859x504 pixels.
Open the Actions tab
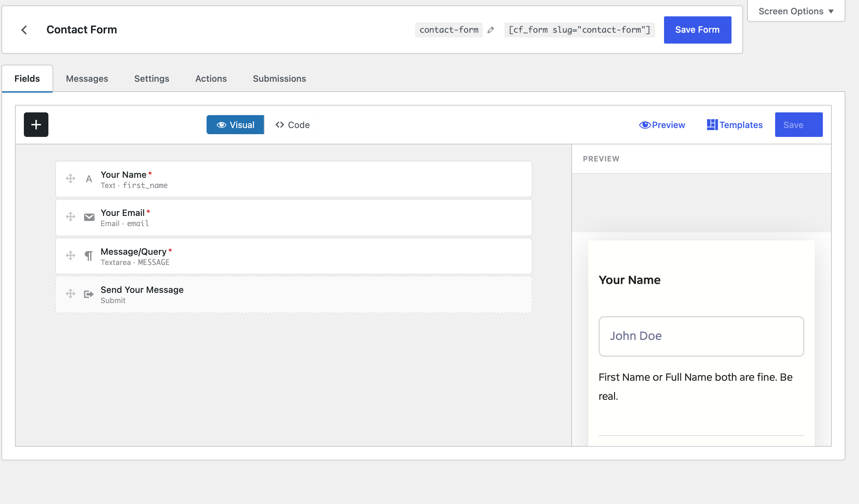coord(211,78)
